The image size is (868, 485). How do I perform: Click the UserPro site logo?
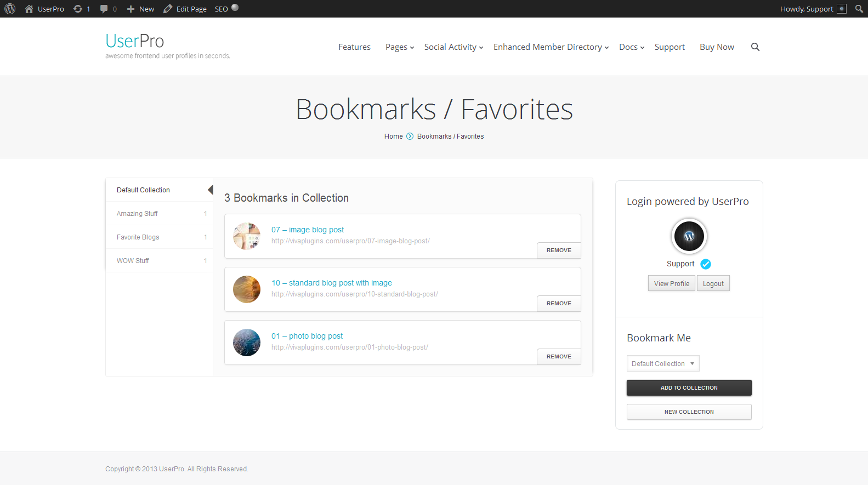coord(135,41)
